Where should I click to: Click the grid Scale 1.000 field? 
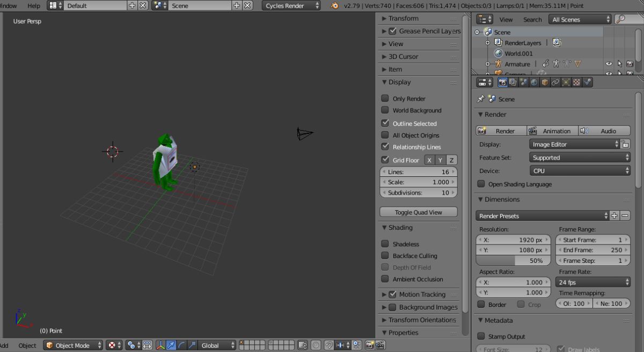coord(419,182)
